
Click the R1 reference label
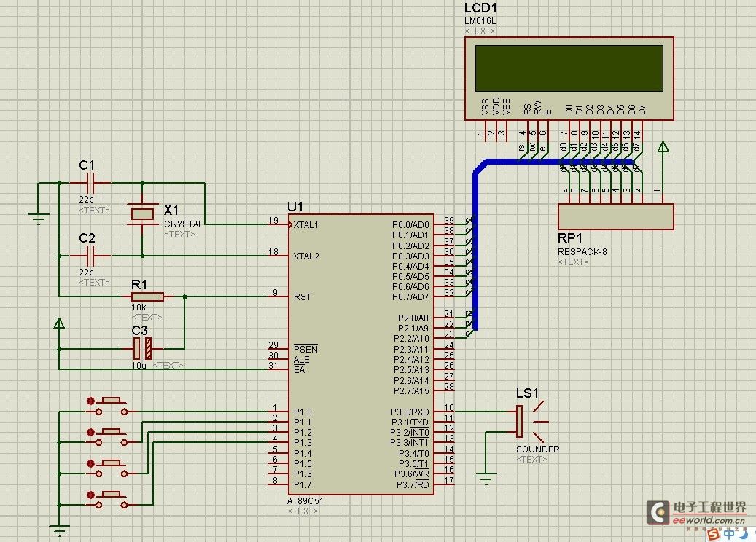tap(139, 285)
